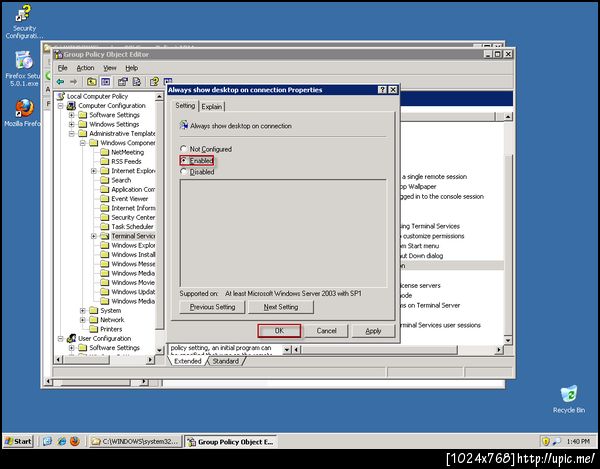600x469 pixels.
Task: Click the right pane scroll-down arrow
Action: (x=508, y=340)
